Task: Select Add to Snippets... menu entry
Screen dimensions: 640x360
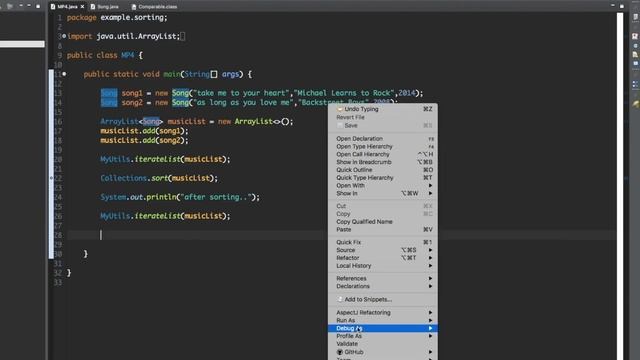Action: (x=383, y=299)
